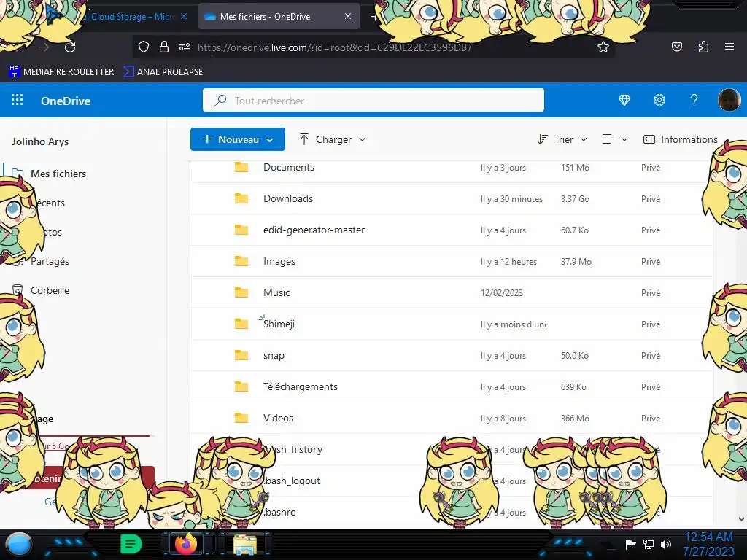Viewport: 747px width, 560px height.
Task: Open the file manager taskbar icon
Action: [x=245, y=545]
